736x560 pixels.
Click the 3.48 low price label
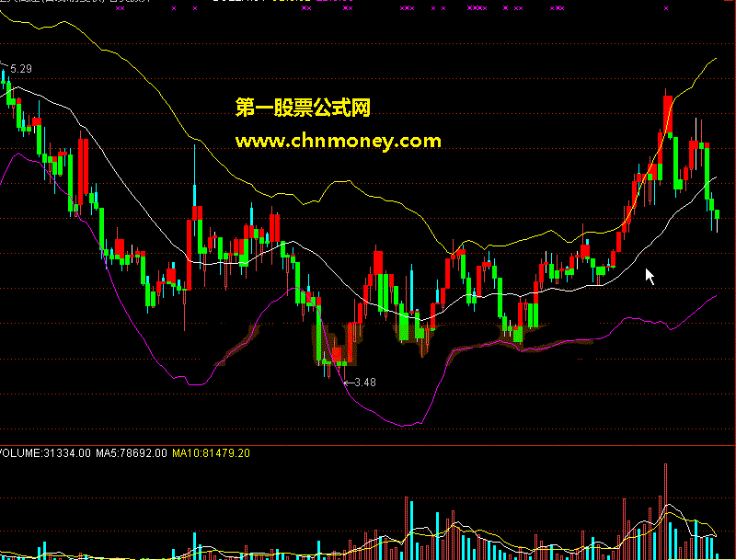click(x=364, y=383)
